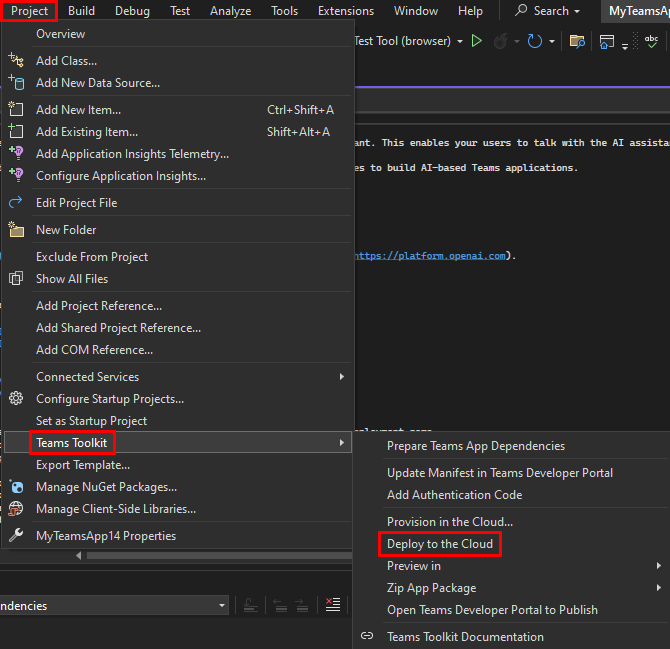Click the Add Existing Item icon
Screen dimensions: 670x649
[x=16, y=131]
